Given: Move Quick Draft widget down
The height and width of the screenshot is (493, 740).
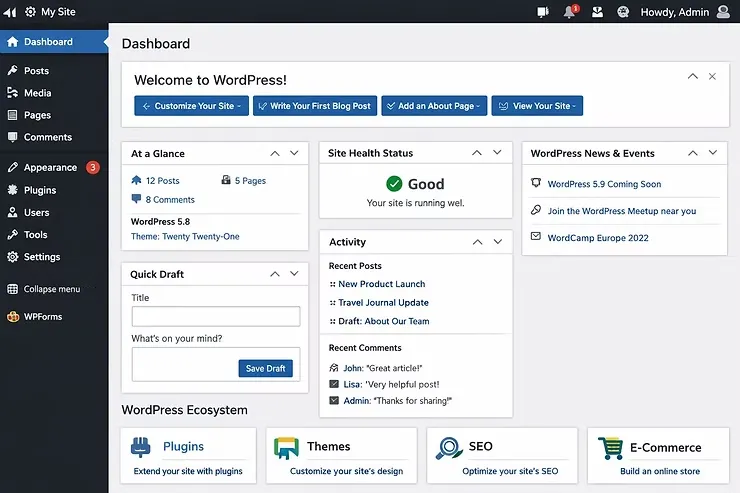Looking at the screenshot, I should click(294, 274).
